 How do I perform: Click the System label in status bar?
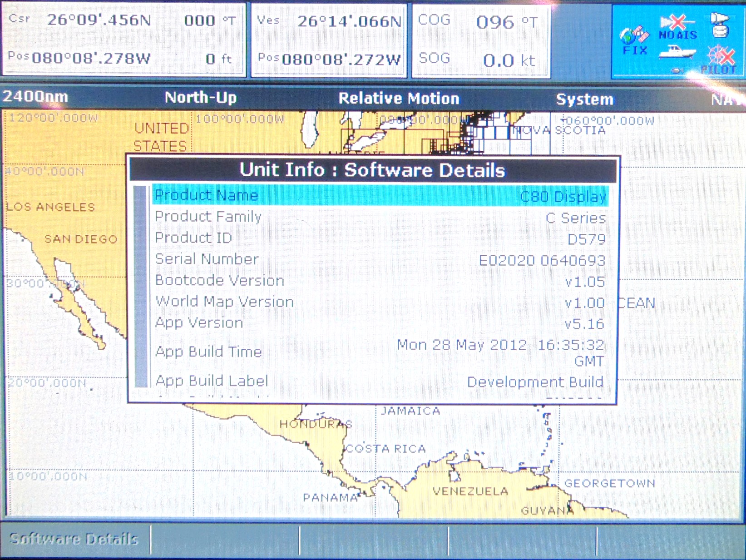pyautogui.click(x=584, y=99)
